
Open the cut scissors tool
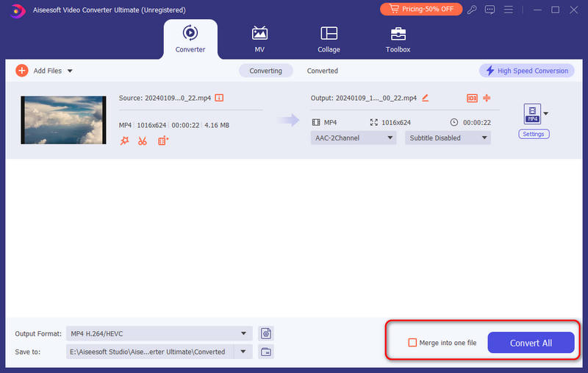pos(142,141)
